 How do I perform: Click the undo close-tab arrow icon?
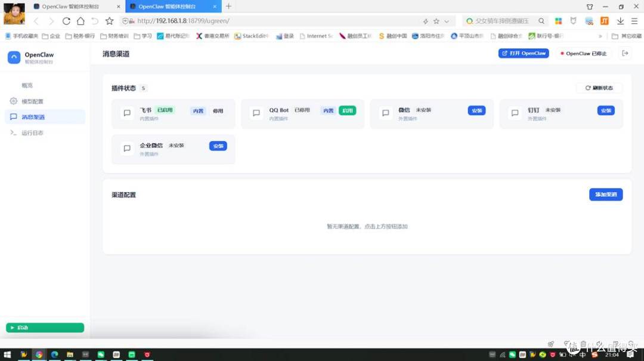pyautogui.click(x=95, y=21)
